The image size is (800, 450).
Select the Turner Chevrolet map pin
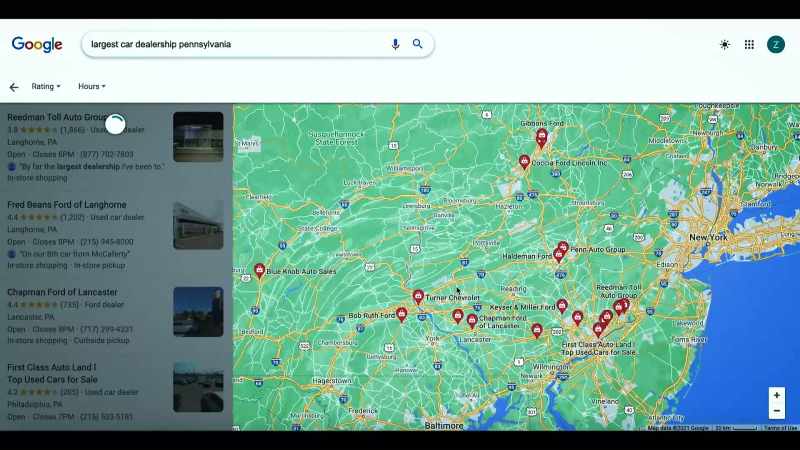pyautogui.click(x=418, y=296)
